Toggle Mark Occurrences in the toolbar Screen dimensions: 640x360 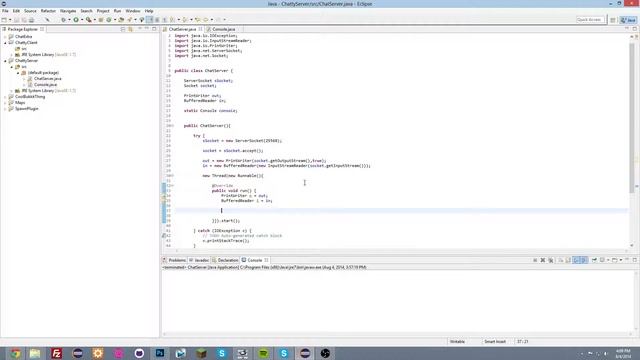(x=149, y=20)
